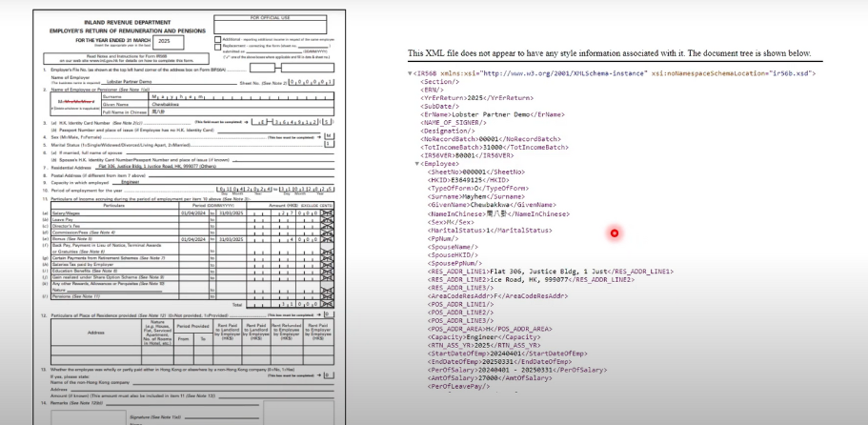
Task: Click the RES_ADDR_LINE1 XML line
Action: 551,272
